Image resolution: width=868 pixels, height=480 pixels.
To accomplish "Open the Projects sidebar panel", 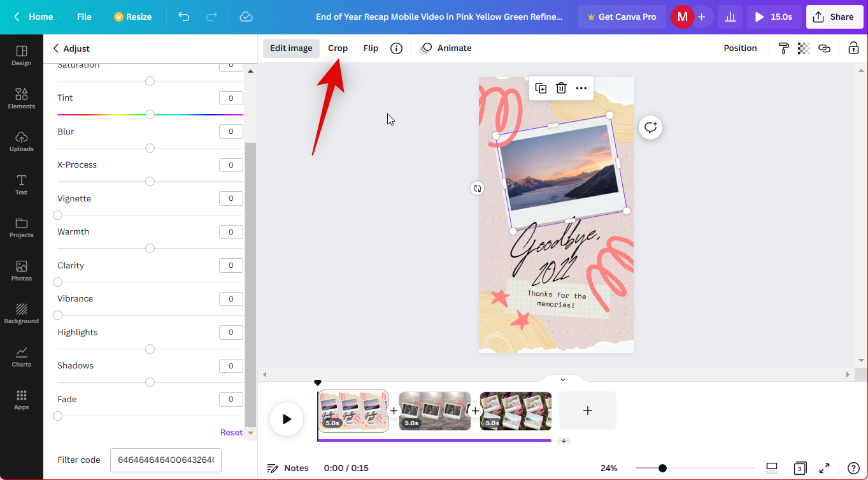I will point(21,228).
